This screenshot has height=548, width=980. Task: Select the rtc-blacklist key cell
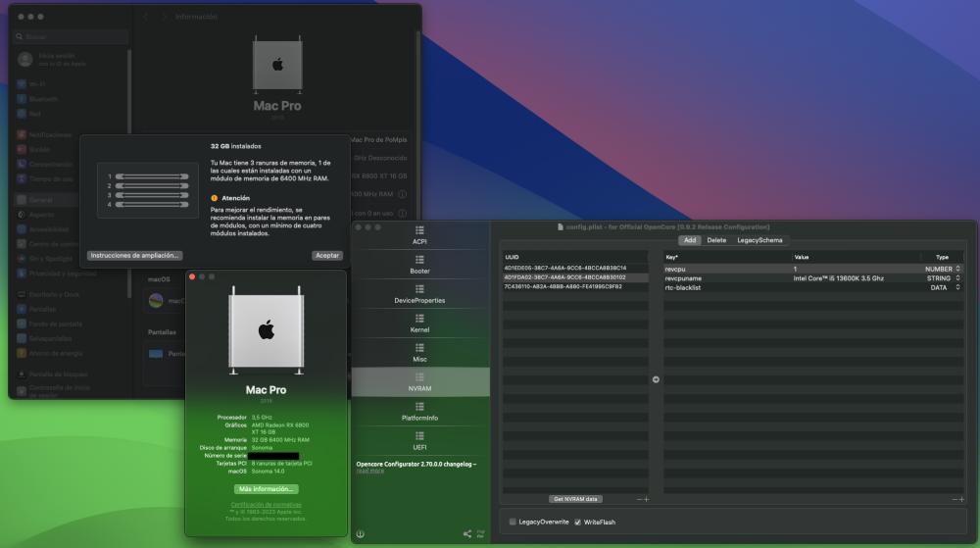click(x=727, y=287)
